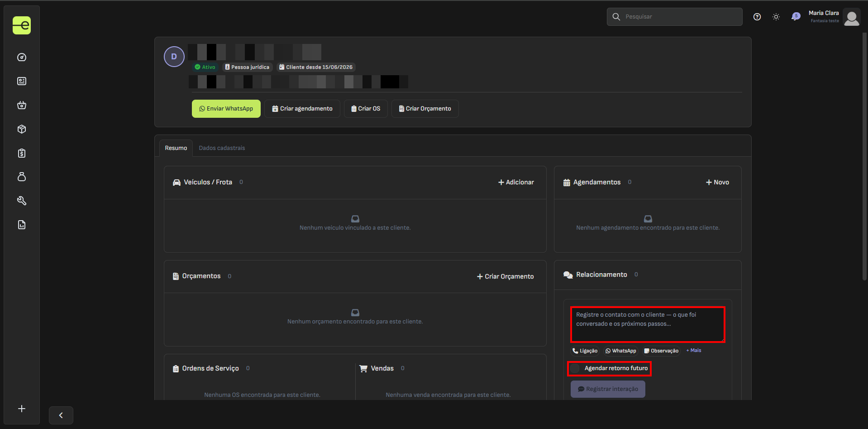
Task: Open the products box icon in sidebar
Action: tap(22, 129)
